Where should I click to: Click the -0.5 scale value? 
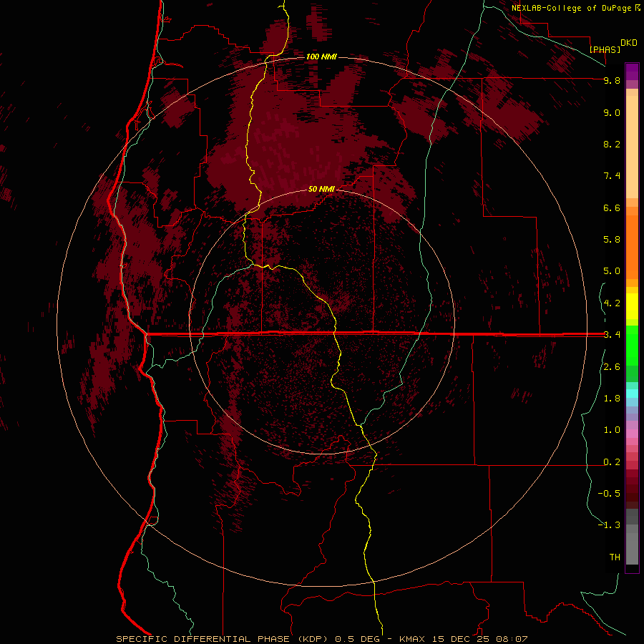click(x=609, y=494)
